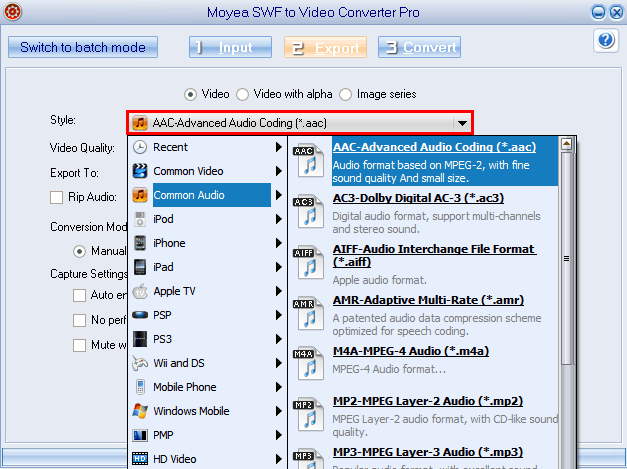Viewport: 627px width, 469px height.
Task: Enable the Rip Audio checkbox
Action: [x=56, y=198]
